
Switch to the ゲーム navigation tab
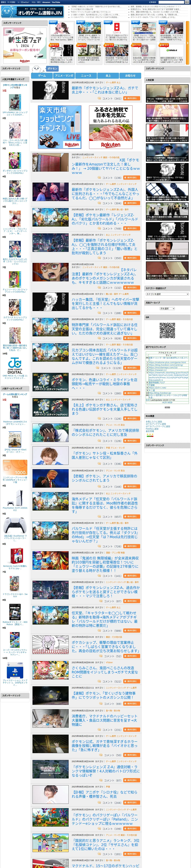click(x=42, y=76)
